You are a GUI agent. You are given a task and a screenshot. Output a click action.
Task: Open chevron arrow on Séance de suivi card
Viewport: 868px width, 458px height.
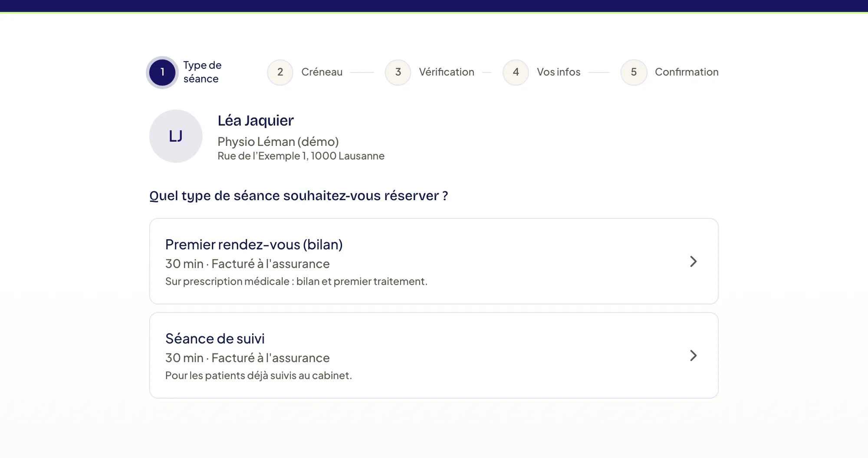click(694, 356)
